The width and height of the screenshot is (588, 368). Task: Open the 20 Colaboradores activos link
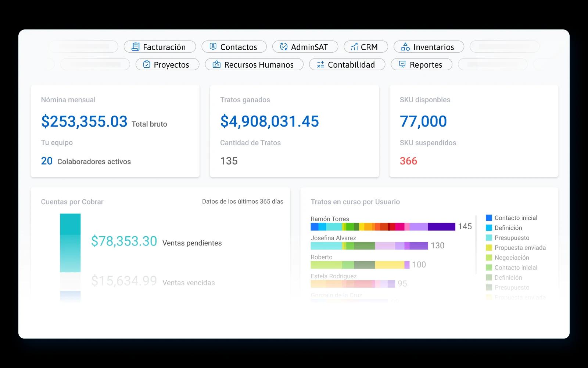pyautogui.click(x=86, y=161)
